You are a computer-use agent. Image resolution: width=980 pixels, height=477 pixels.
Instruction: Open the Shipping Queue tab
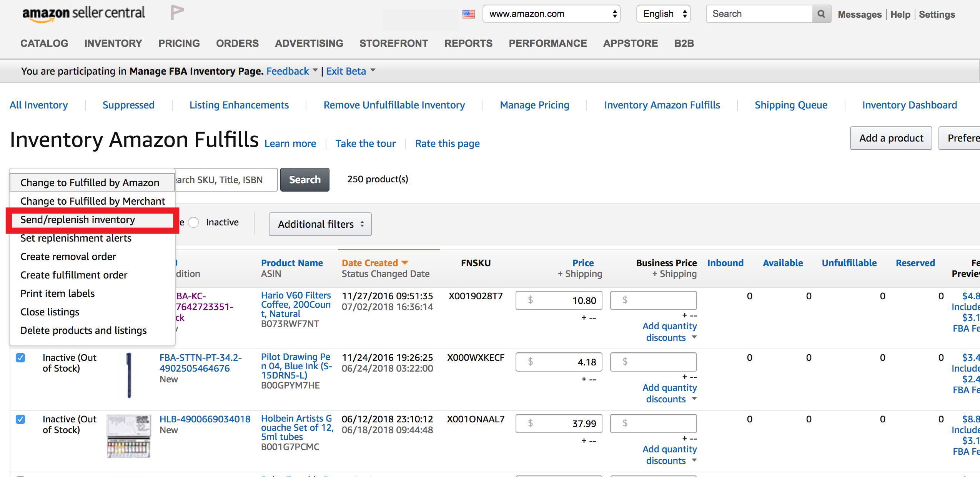[791, 105]
